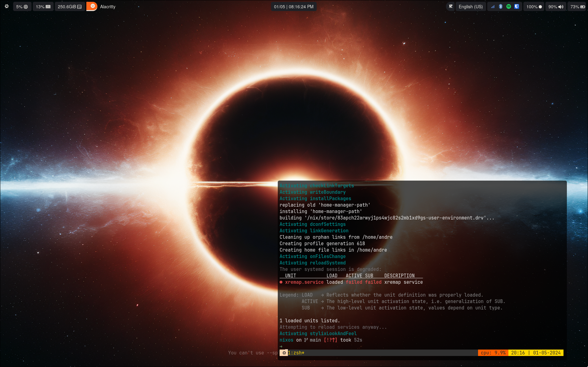Click the 20:16 | 01-05-2024 tmux status clock
Viewport: 588px width, 367px height.
pos(536,353)
